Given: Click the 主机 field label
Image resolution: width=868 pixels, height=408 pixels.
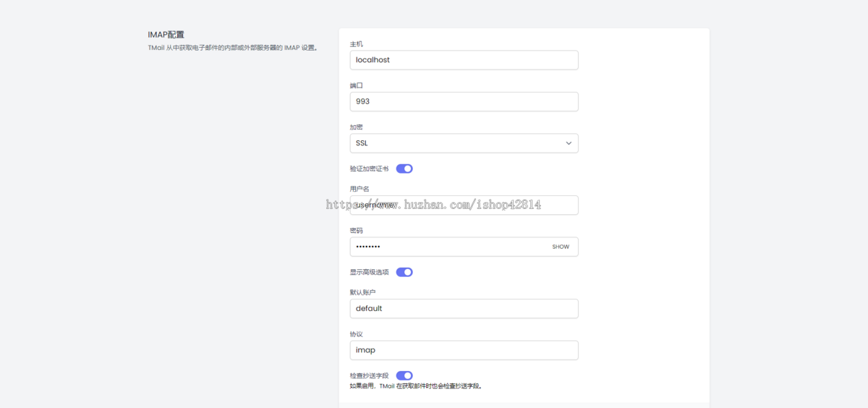Looking at the screenshot, I should click(357, 44).
